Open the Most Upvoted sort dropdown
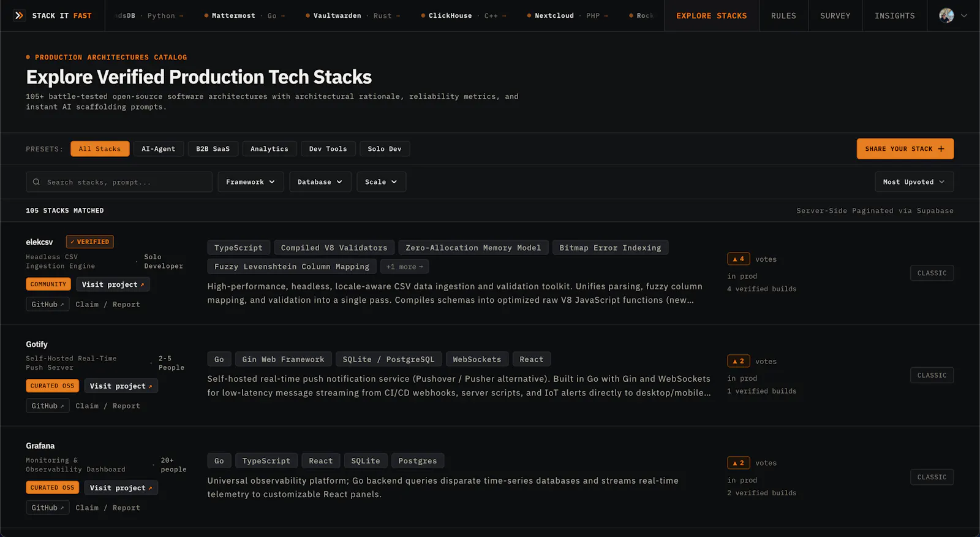 coord(914,182)
